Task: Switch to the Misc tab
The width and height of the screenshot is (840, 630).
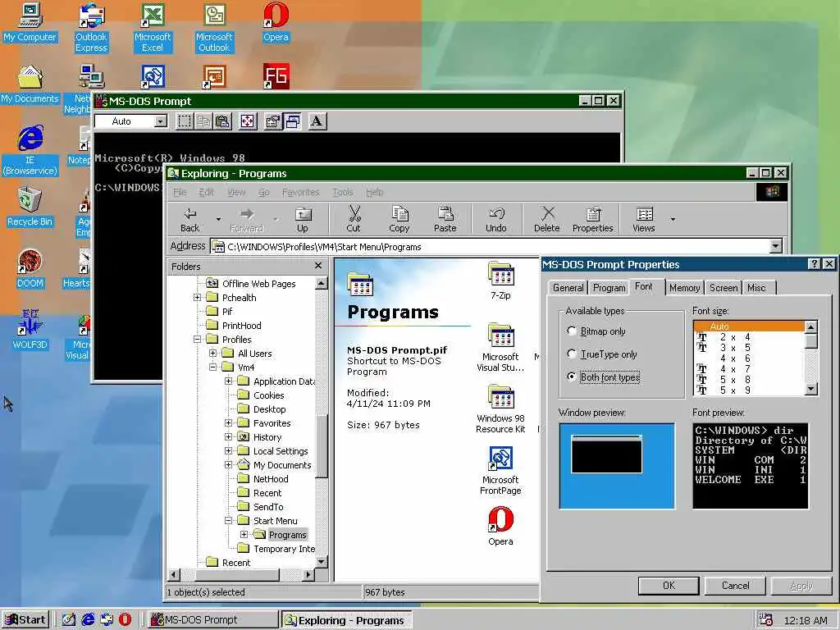Action: coord(756,288)
